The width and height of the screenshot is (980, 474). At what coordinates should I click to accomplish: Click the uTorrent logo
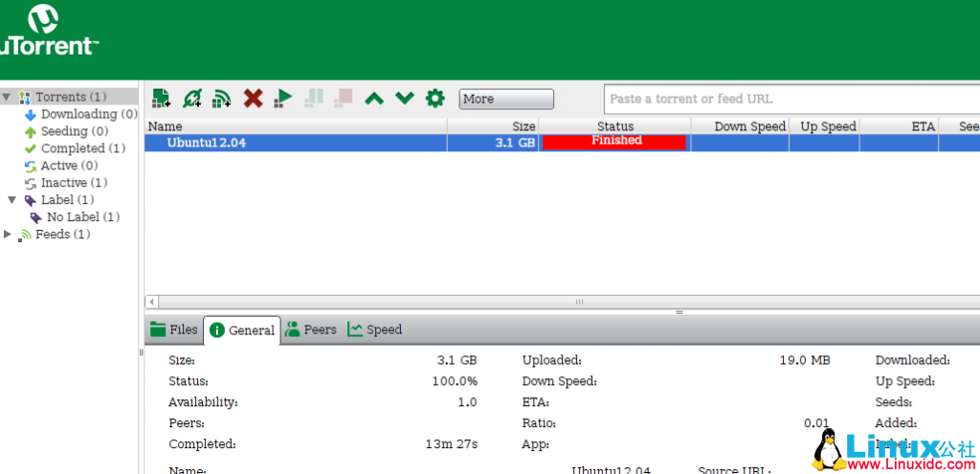(x=47, y=30)
